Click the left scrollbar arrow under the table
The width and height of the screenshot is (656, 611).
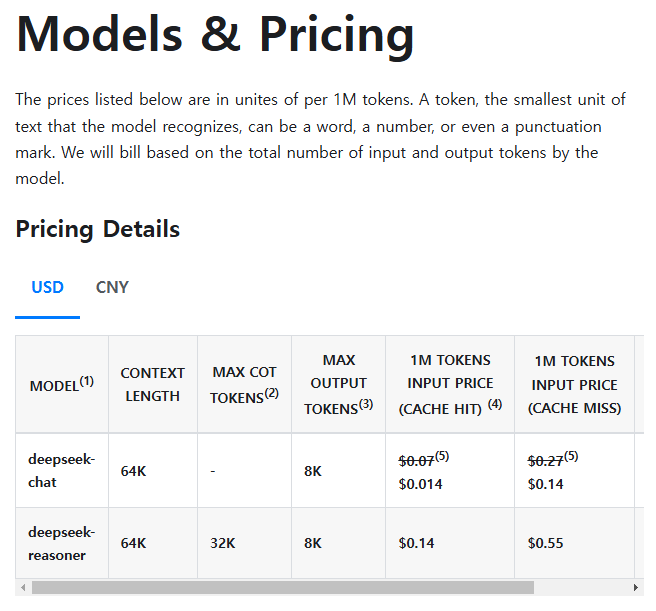click(x=23, y=588)
